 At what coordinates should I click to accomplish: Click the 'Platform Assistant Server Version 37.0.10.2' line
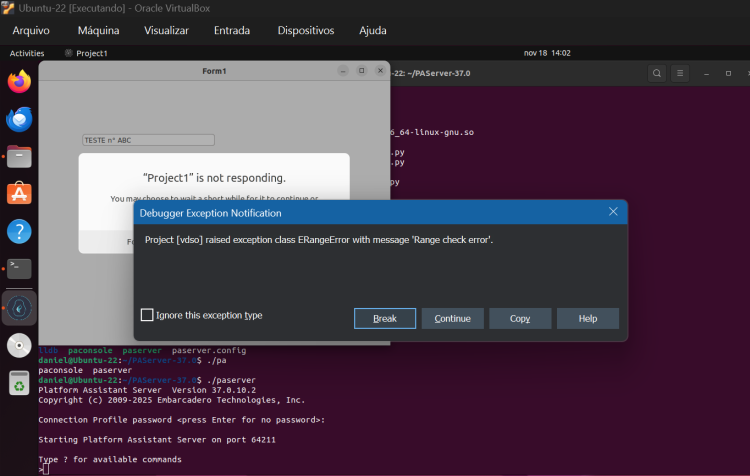pyautogui.click(x=147, y=390)
